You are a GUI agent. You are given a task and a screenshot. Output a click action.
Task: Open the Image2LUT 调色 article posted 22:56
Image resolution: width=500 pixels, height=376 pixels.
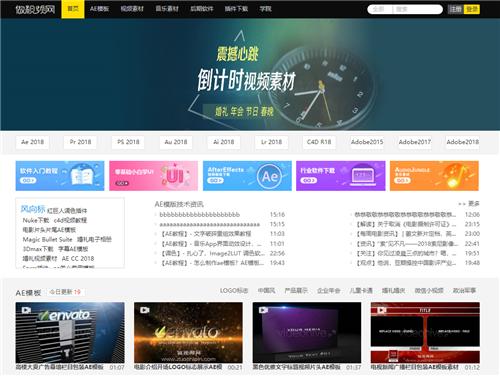click(x=212, y=253)
